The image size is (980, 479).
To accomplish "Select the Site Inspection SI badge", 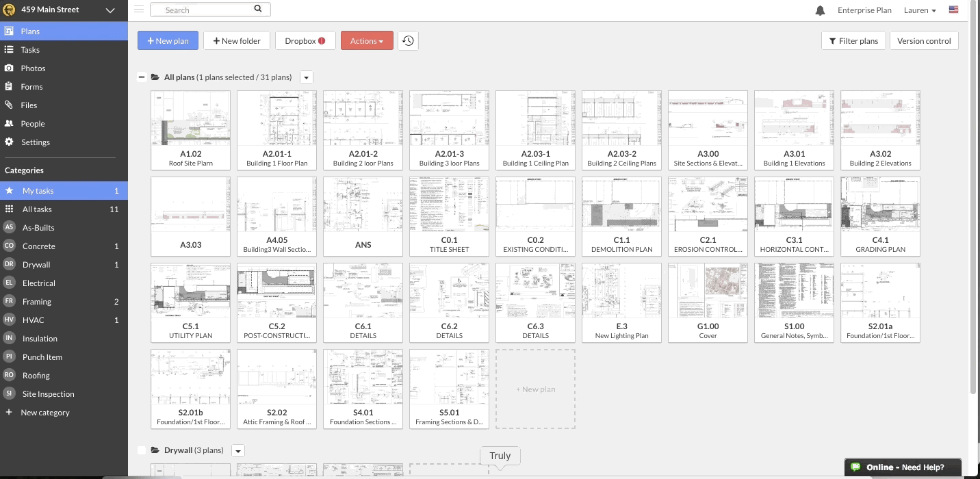I will [x=9, y=393].
